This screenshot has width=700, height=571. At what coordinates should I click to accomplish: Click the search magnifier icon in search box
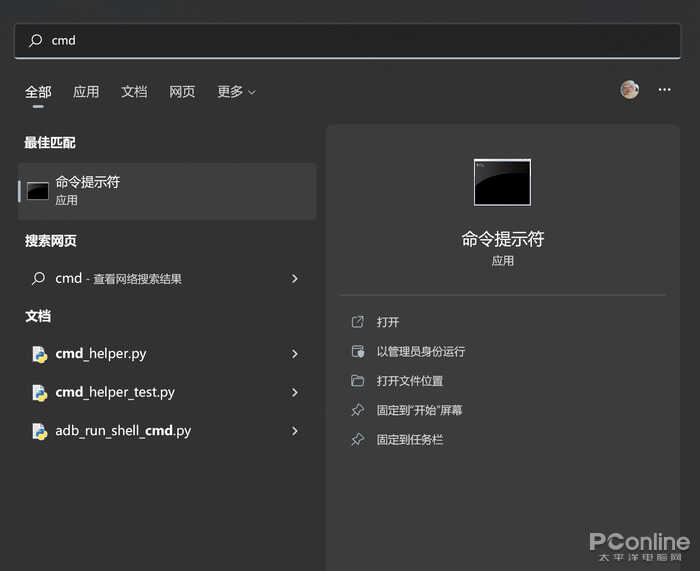click(36, 41)
